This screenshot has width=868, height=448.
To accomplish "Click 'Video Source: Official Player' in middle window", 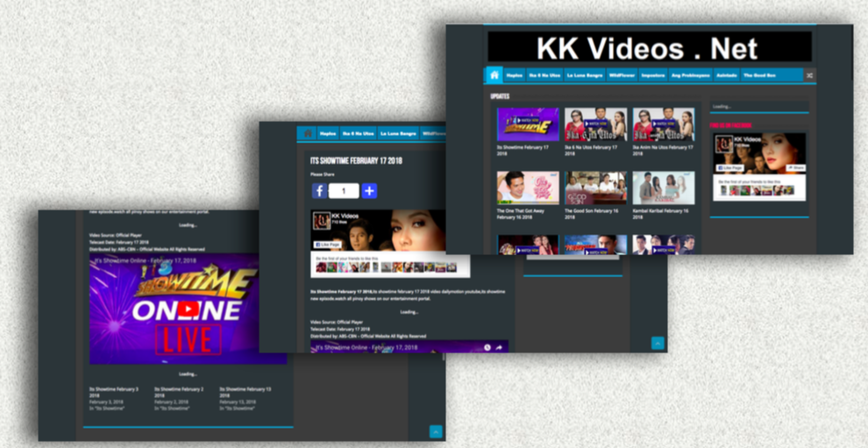I will (x=337, y=322).
